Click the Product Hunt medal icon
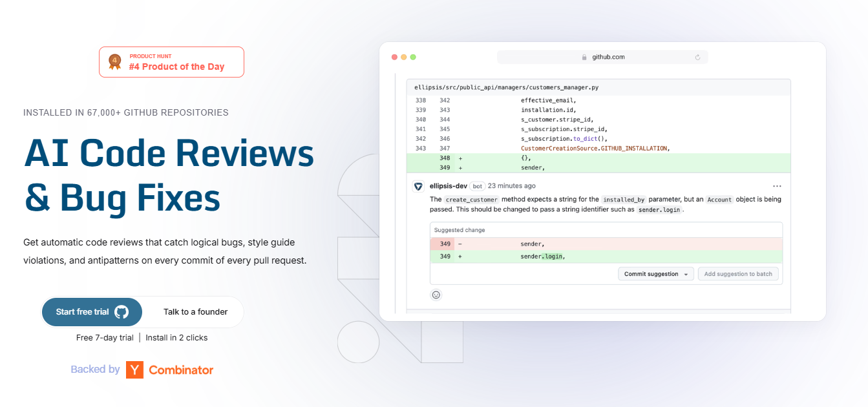This screenshot has width=868, height=407. 115,62
